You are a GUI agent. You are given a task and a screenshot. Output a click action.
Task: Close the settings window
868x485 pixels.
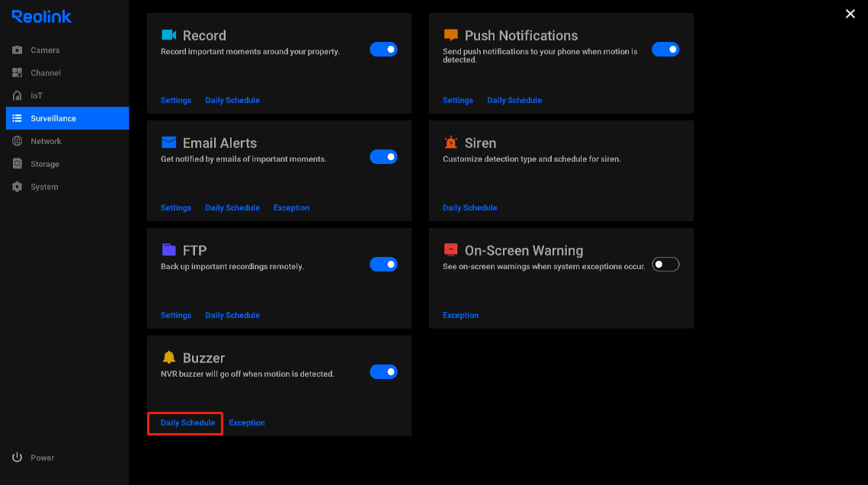pyautogui.click(x=850, y=14)
